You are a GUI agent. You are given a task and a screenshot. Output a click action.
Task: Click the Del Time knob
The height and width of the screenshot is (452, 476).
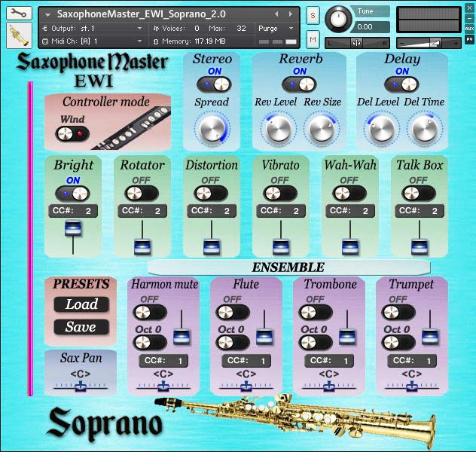(x=424, y=130)
